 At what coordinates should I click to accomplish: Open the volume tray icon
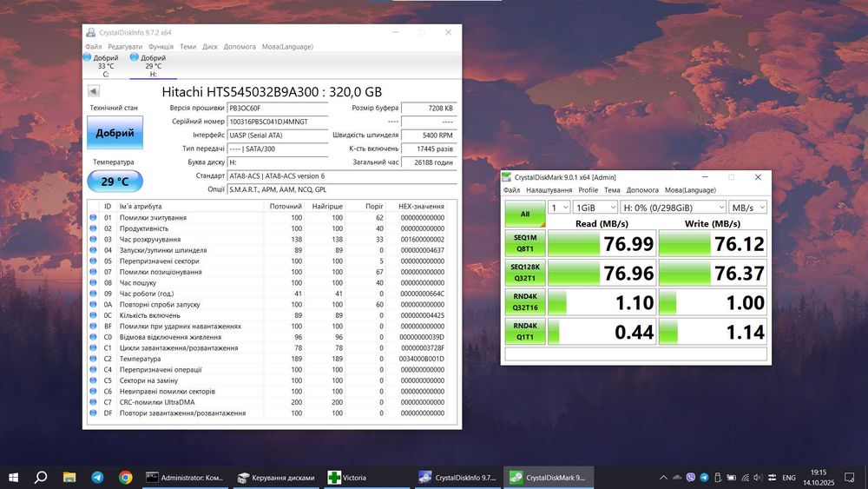758,478
